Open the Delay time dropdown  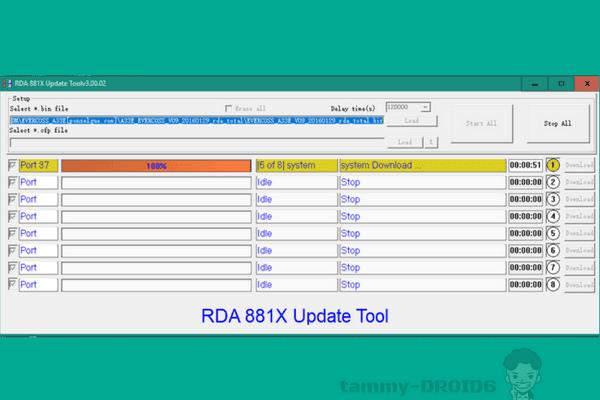tap(425, 107)
